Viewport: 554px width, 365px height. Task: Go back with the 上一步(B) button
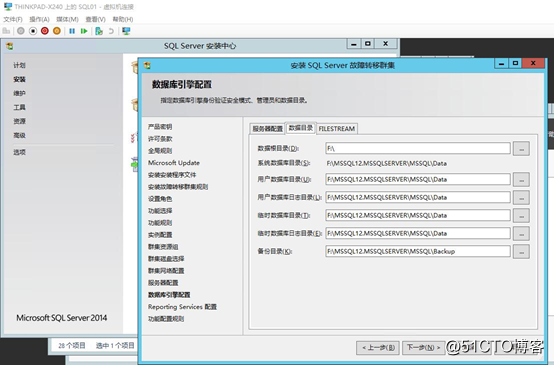pos(378,348)
